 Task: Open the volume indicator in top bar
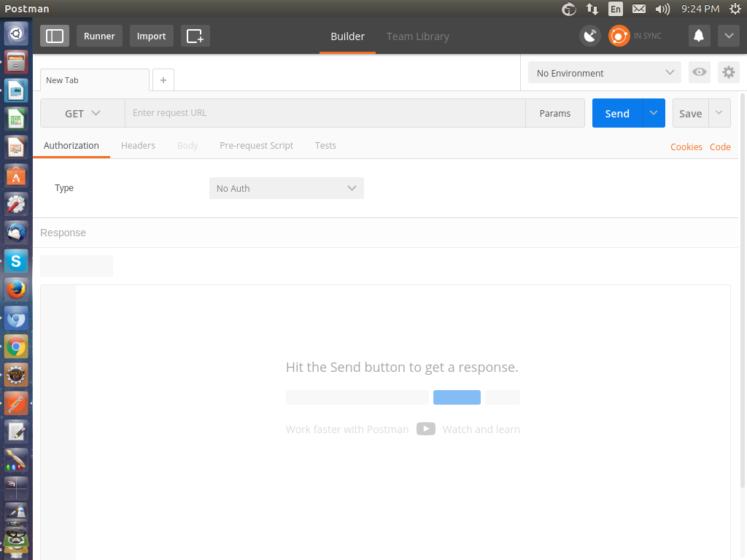point(662,9)
